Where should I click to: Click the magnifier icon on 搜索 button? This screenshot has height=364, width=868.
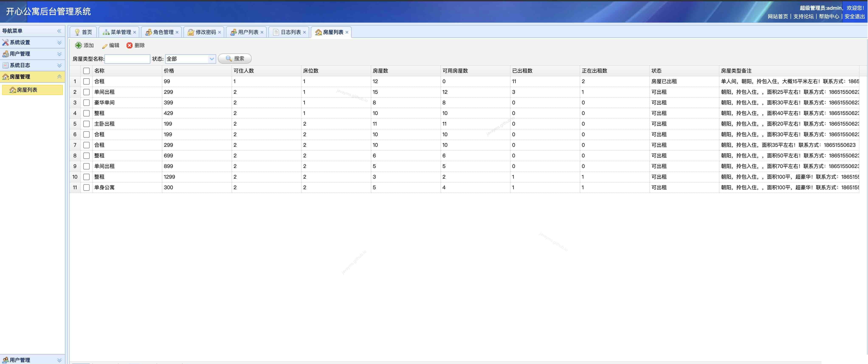click(229, 59)
